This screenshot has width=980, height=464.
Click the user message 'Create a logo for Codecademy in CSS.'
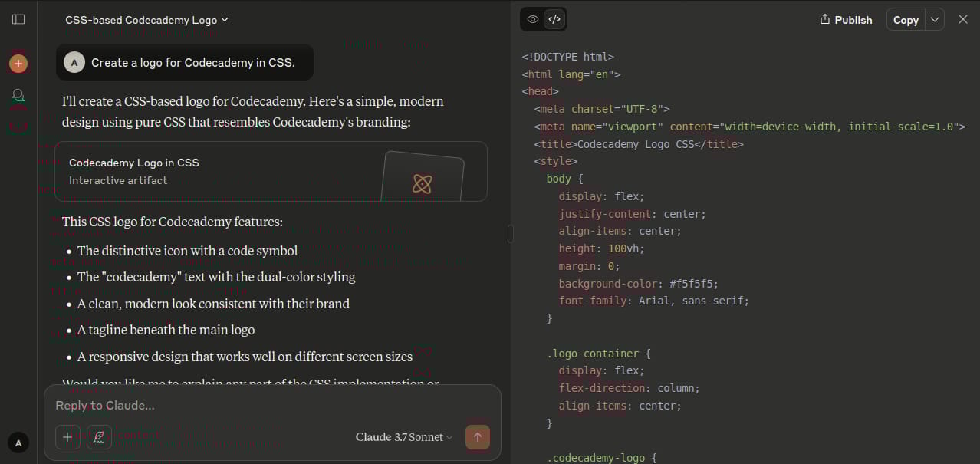[x=193, y=63]
